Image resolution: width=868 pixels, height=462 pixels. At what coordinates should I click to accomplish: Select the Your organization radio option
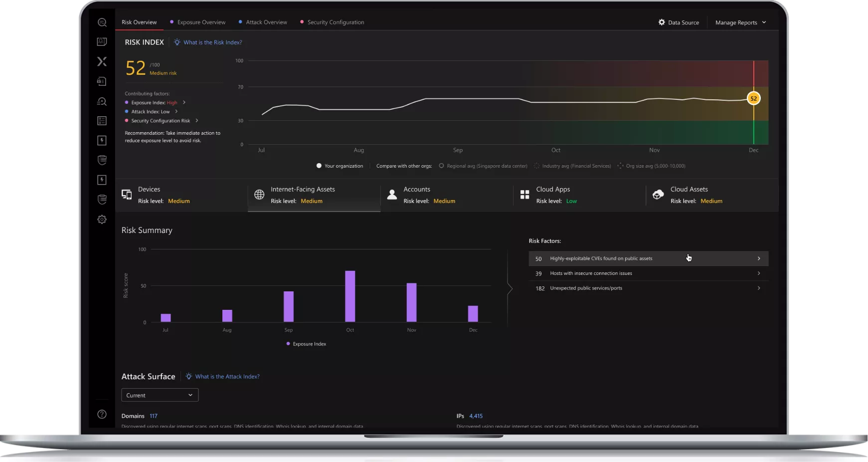click(x=319, y=166)
